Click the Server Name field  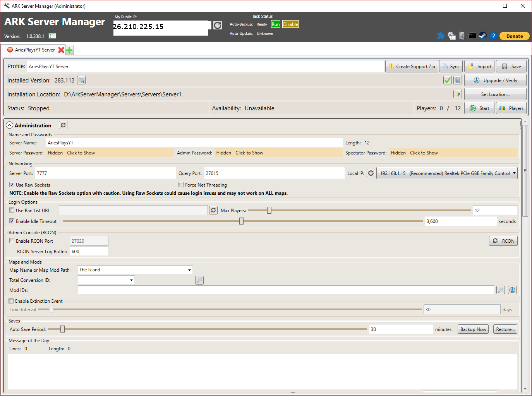pos(194,142)
